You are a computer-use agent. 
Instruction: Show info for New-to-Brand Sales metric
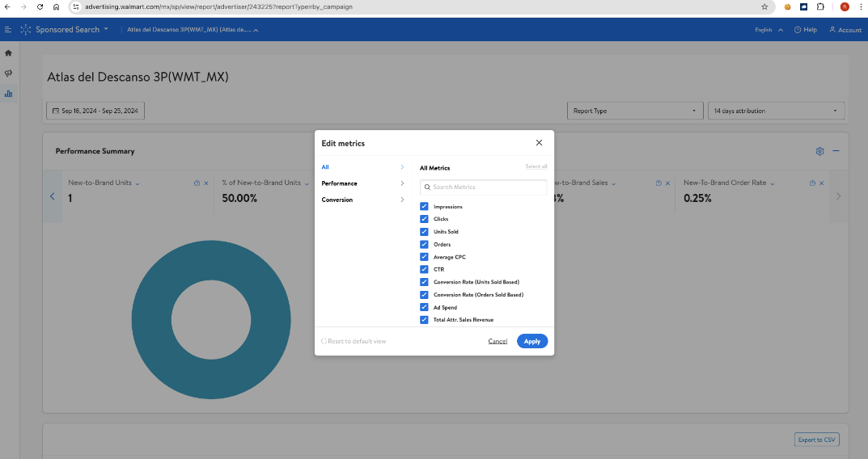click(658, 183)
